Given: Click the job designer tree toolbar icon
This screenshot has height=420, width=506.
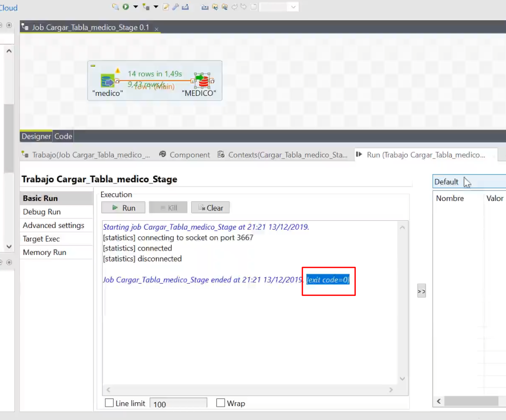Looking at the screenshot, I should (146, 7).
